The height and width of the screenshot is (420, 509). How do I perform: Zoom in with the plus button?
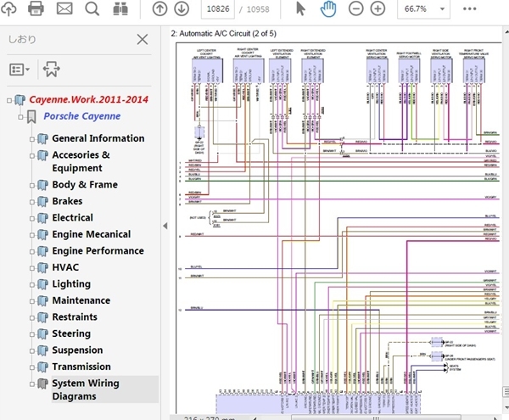[x=378, y=9]
